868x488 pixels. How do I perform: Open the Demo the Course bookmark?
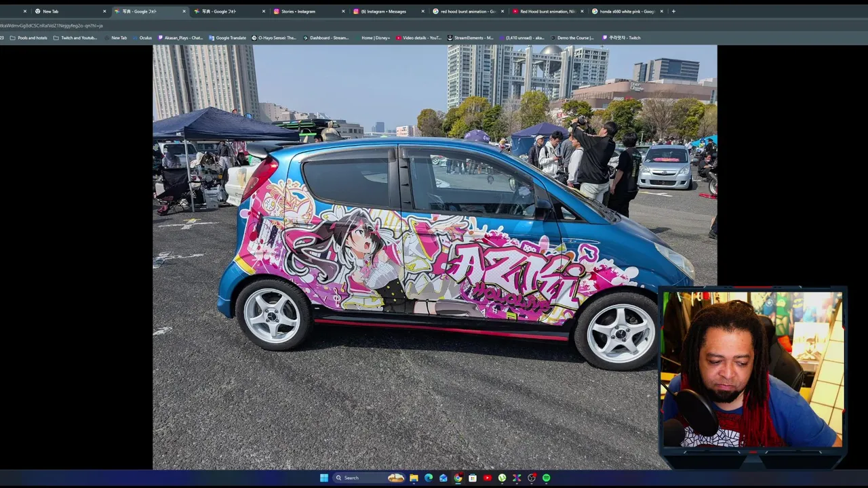click(x=572, y=38)
